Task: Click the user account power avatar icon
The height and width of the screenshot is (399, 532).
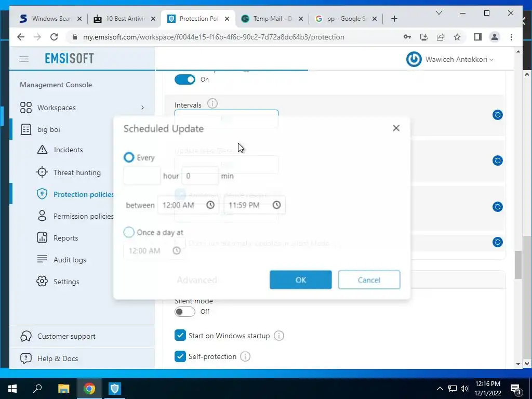Action: pyautogui.click(x=414, y=59)
